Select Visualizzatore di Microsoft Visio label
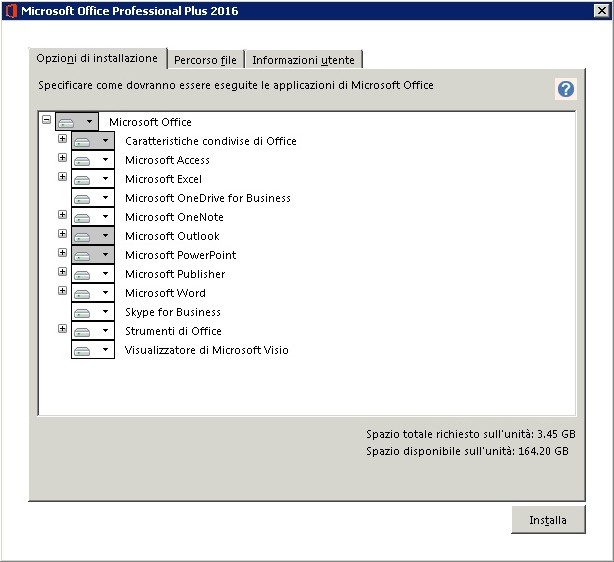Image resolution: width=614 pixels, height=562 pixels. [x=206, y=350]
